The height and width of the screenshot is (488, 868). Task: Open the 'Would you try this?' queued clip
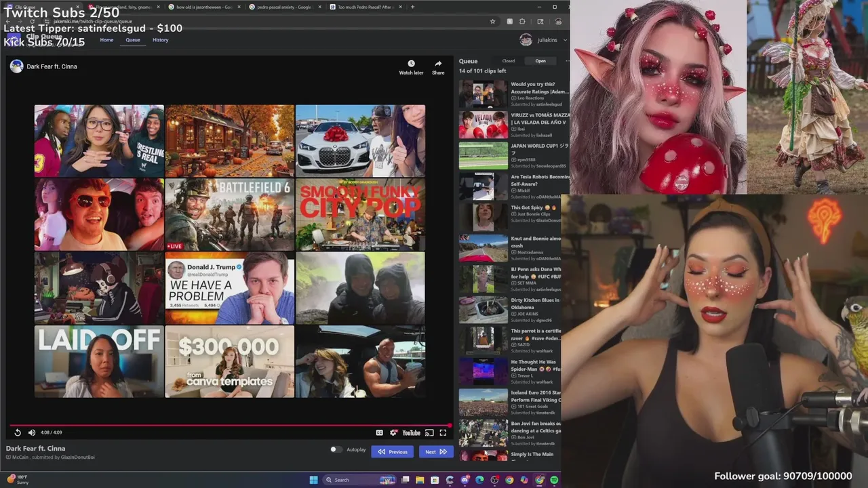(x=514, y=94)
